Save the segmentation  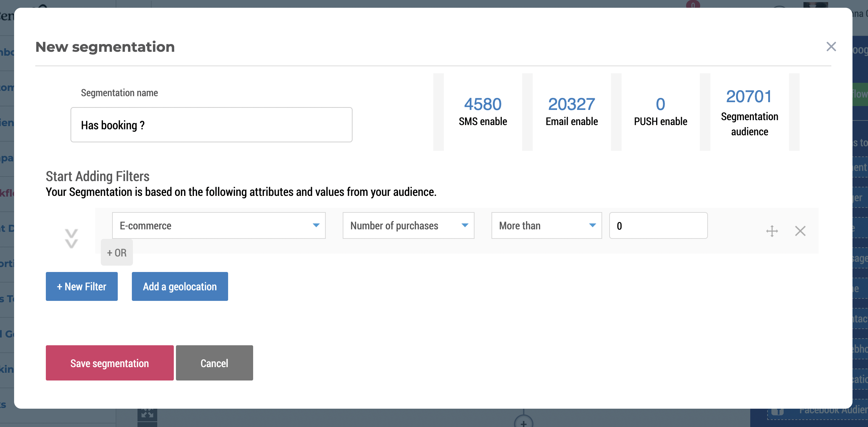pyautogui.click(x=110, y=363)
